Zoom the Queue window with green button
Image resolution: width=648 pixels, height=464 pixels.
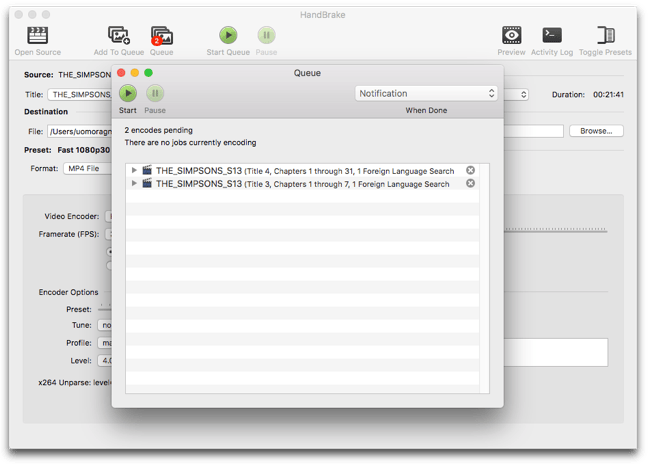(x=148, y=73)
